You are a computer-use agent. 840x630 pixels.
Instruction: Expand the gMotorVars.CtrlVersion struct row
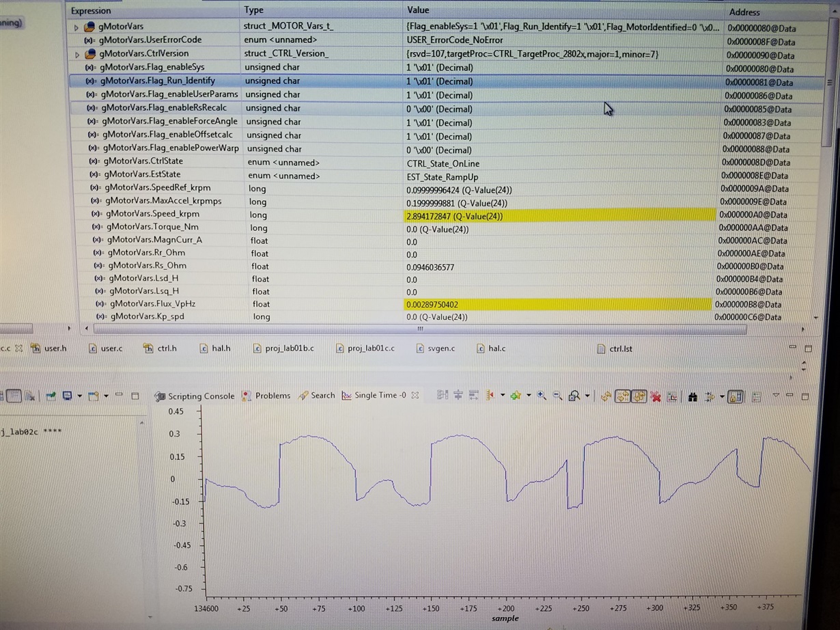tap(77, 54)
